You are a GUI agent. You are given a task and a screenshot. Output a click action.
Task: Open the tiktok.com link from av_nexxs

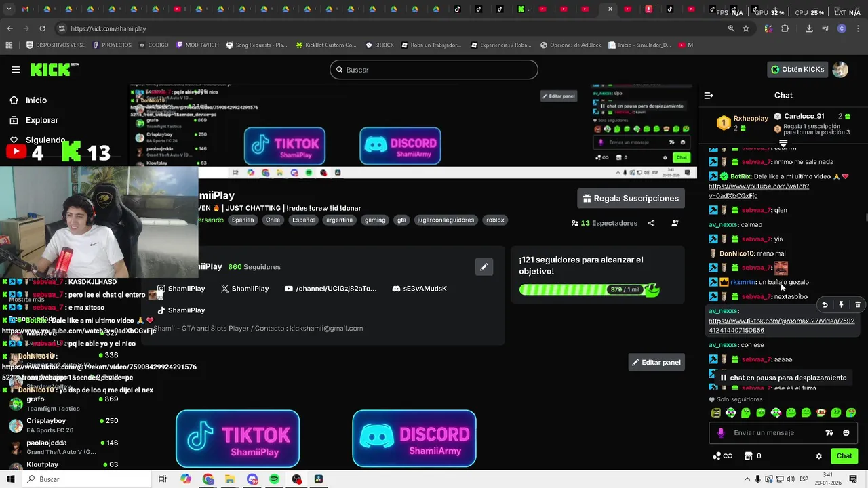(x=781, y=326)
